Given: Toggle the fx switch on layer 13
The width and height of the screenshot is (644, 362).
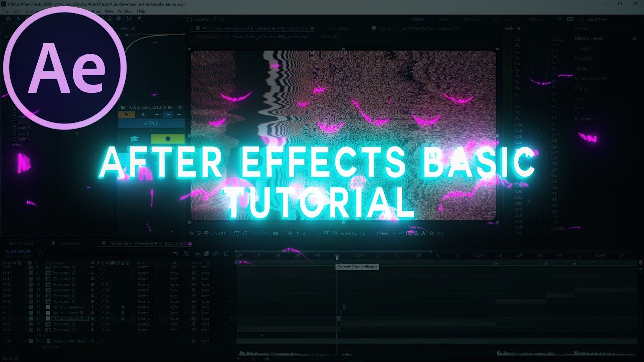Looking at the screenshot, I should click(107, 296).
